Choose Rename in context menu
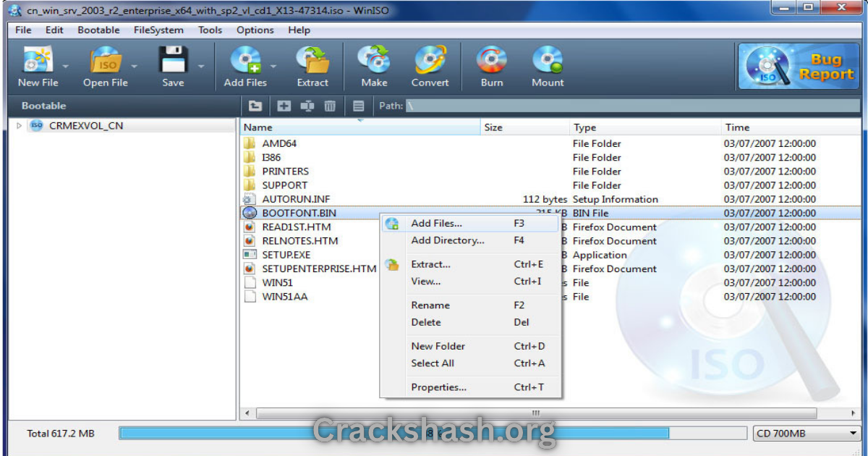 [471, 305]
